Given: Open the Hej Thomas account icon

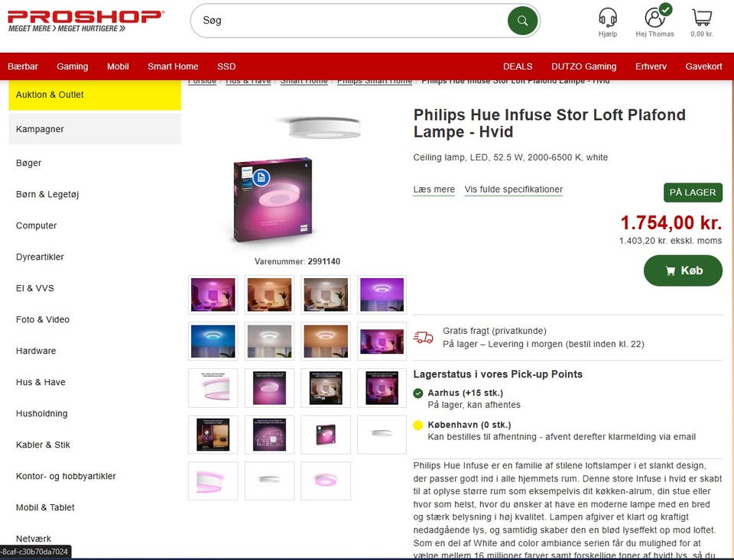Looking at the screenshot, I should click(x=654, y=18).
